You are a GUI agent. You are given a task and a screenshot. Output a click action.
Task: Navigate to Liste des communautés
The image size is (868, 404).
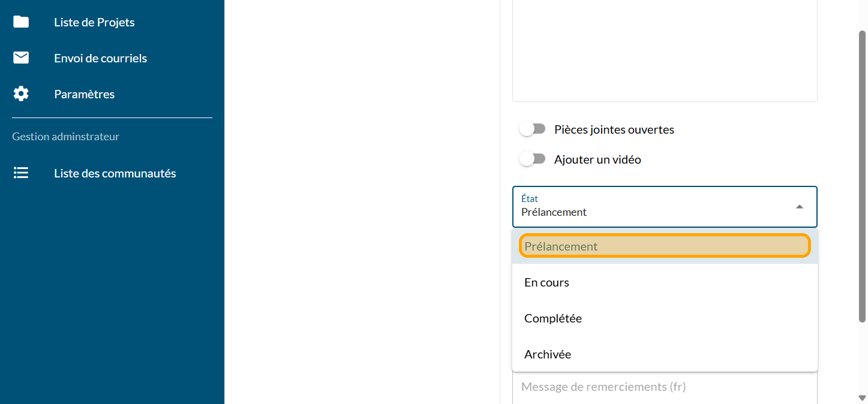115,173
